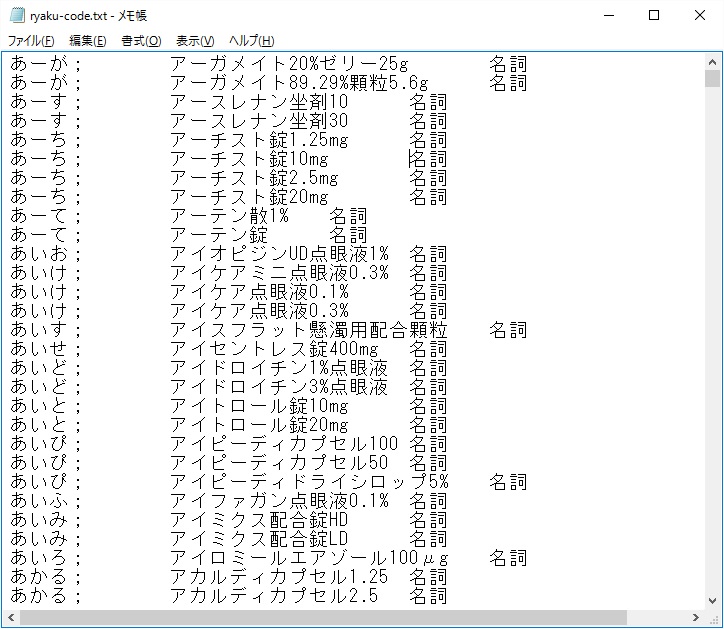
Task: Click the text アカルディカプセル1.25
Action: (279, 577)
